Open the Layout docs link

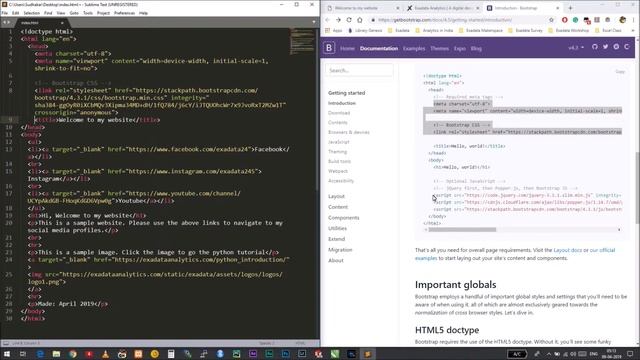(567, 250)
